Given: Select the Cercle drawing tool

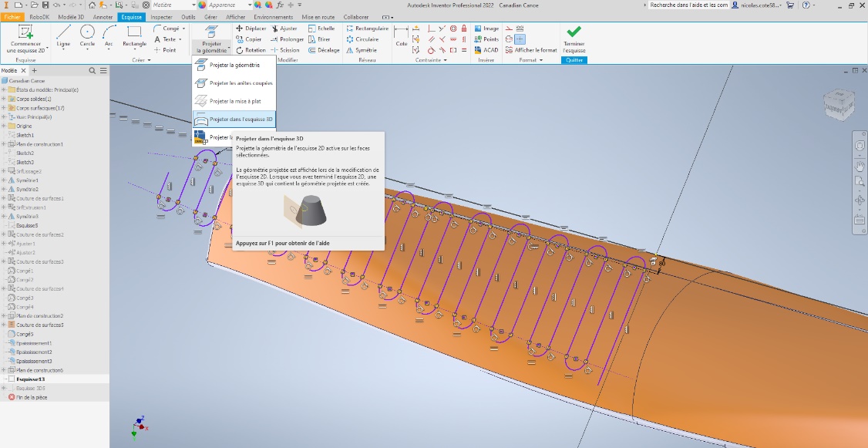Looking at the screenshot, I should click(x=87, y=38).
